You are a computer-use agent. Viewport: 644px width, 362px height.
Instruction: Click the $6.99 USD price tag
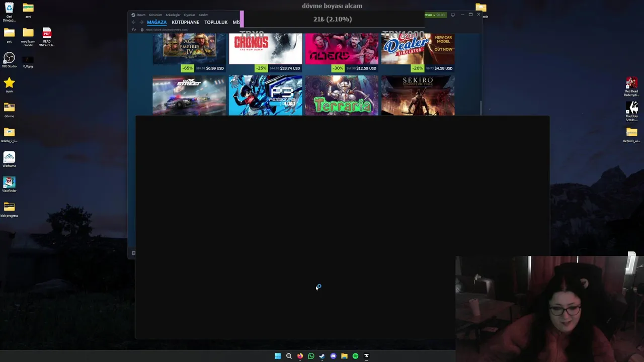pos(215,68)
